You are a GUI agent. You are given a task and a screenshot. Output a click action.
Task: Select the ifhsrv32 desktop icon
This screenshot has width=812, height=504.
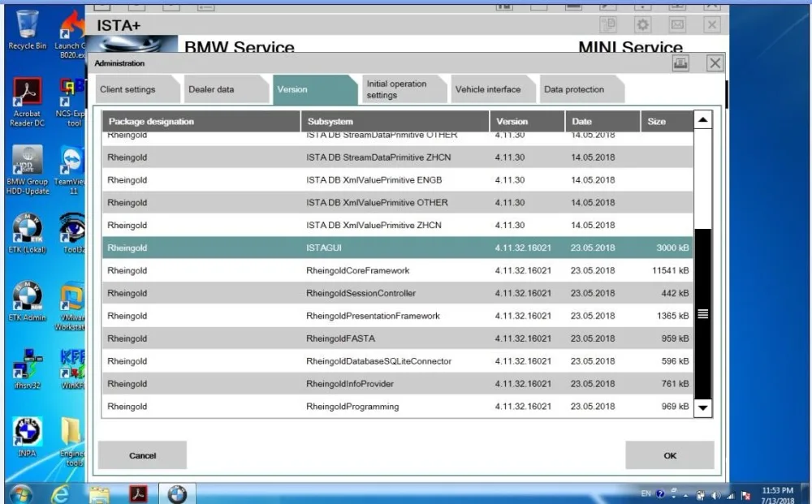[27, 369]
